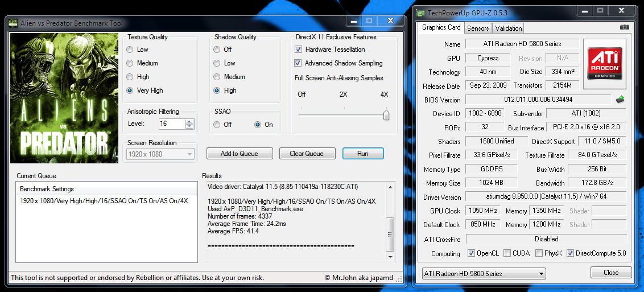Decrease anisotropic filtering level with down arrow
Viewport: 644px width, 292px height.
(189, 126)
